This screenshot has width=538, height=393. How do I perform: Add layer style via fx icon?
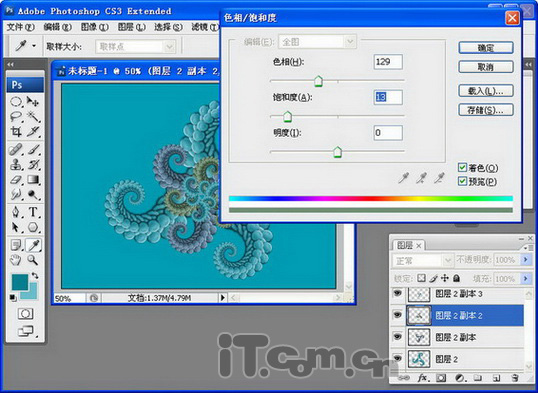[x=423, y=378]
